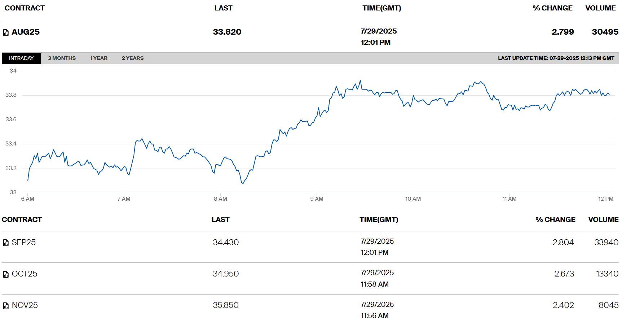Click the 9 AM marker on chart axis
The image size is (644, 318).
click(317, 199)
